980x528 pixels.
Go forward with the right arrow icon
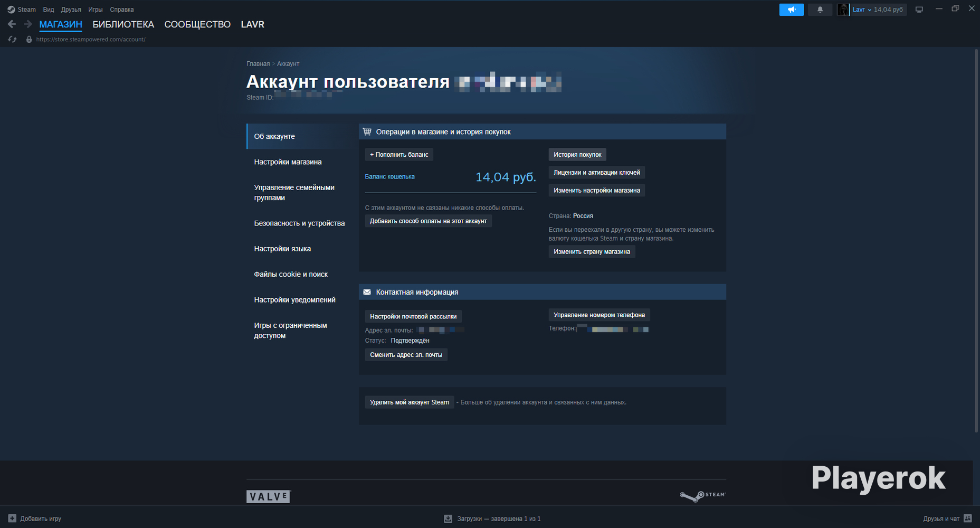[x=28, y=24]
